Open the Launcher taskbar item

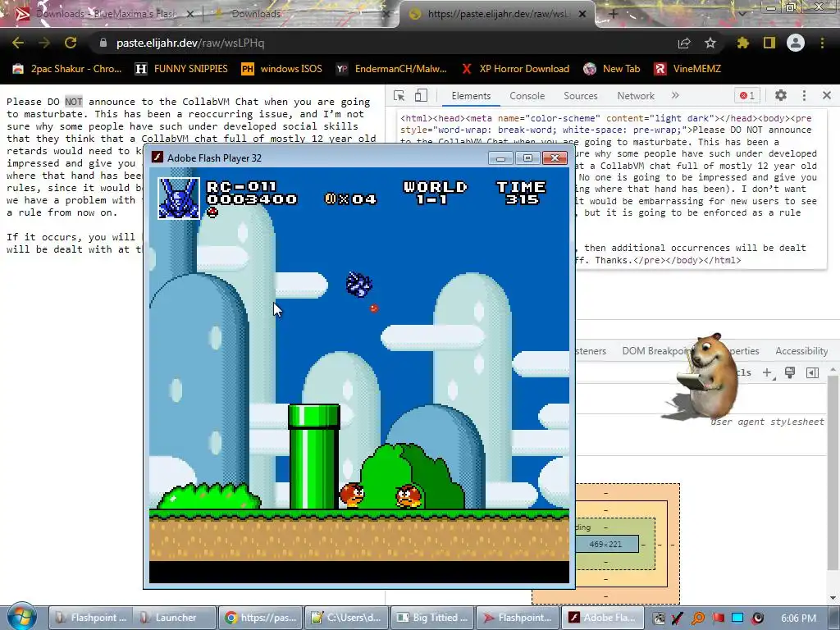(x=175, y=618)
